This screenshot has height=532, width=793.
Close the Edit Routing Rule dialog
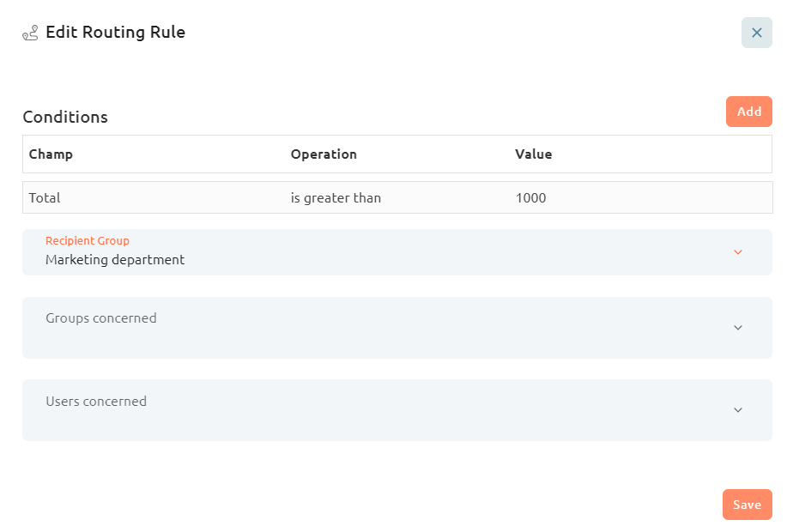pos(757,33)
